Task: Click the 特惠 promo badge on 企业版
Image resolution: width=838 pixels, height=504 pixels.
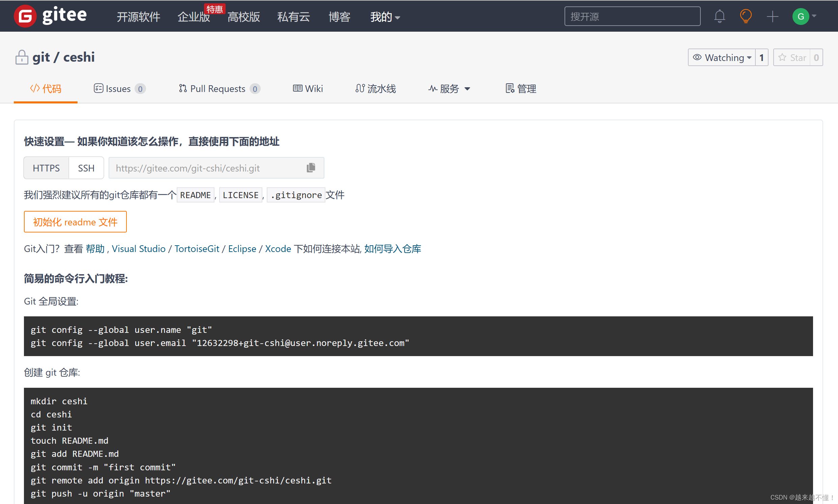Action: point(215,9)
